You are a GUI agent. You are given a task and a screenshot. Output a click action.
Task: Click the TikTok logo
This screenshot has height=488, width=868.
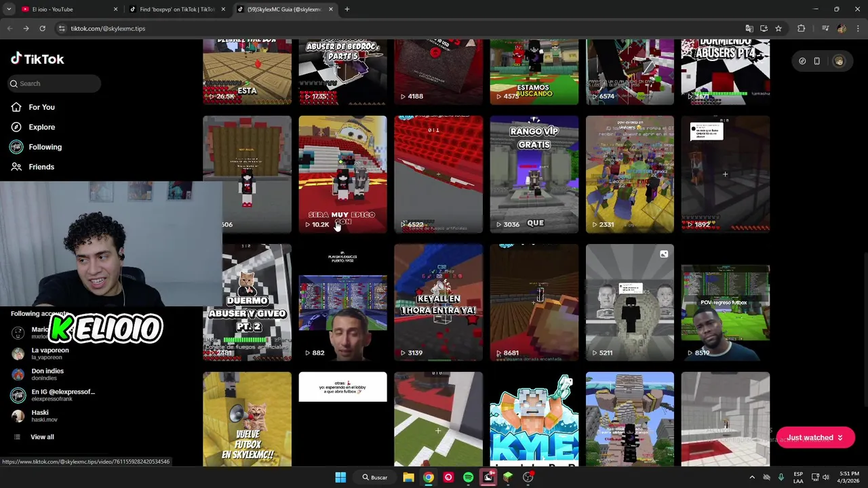[x=37, y=59]
